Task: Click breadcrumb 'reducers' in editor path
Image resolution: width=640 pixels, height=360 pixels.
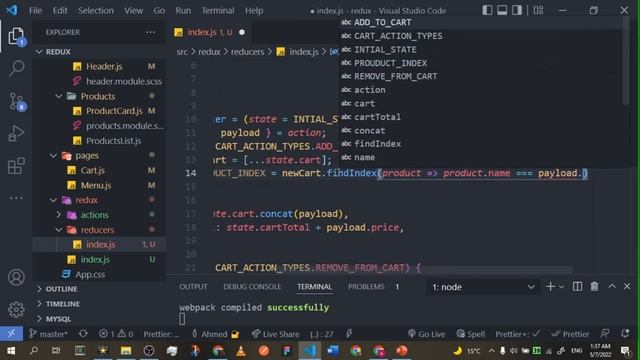Action: 247,52
